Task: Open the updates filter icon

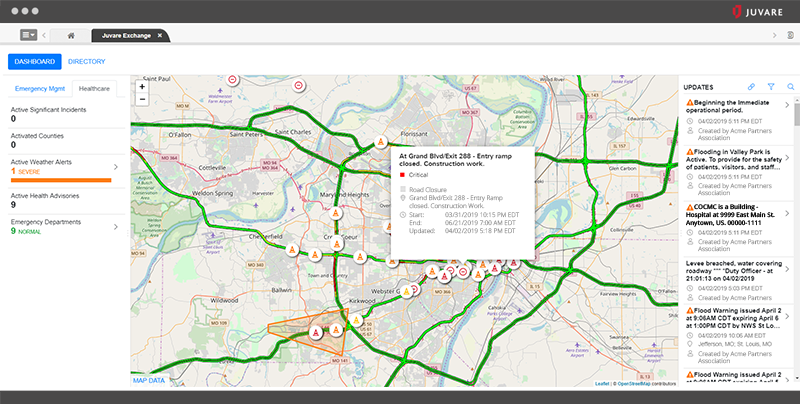Action: coord(771,87)
